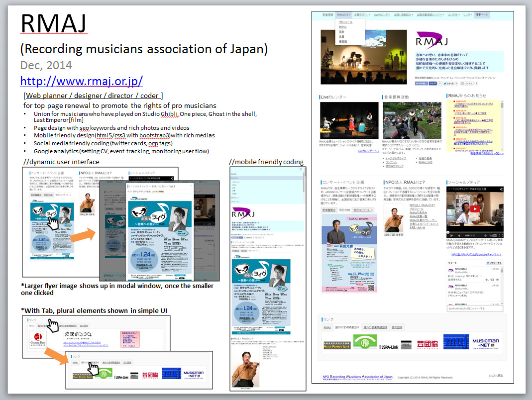Viewport: 532px width, 400px height.
Task: Click the Facebook like button
Action: pos(421,84)
